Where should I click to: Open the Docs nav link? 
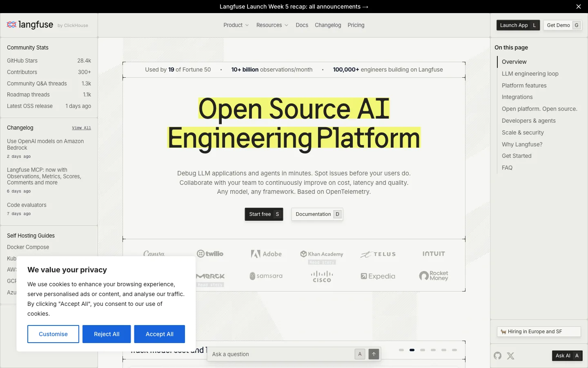pos(302,25)
